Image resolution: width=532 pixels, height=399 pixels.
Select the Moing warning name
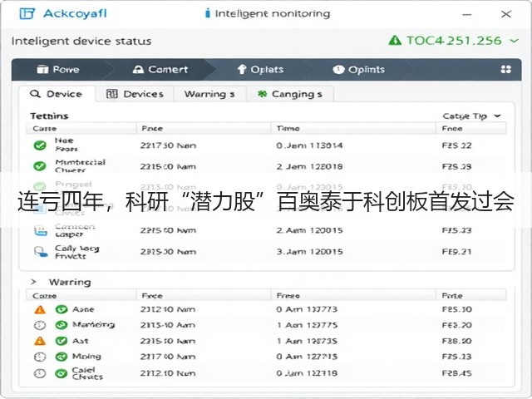86,357
